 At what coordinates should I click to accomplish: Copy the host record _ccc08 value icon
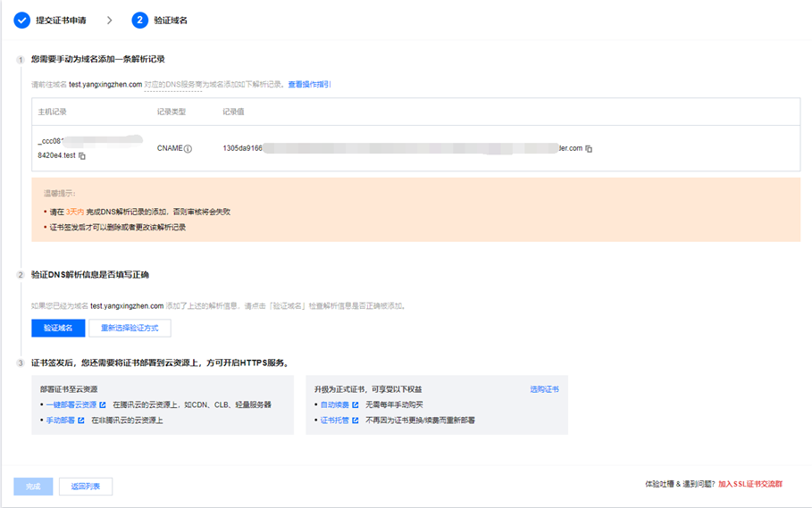click(82, 155)
